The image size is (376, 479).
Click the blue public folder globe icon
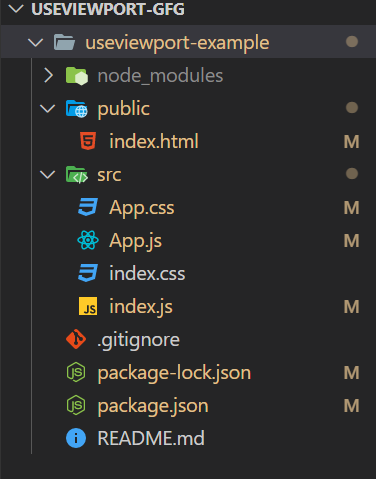click(x=77, y=109)
